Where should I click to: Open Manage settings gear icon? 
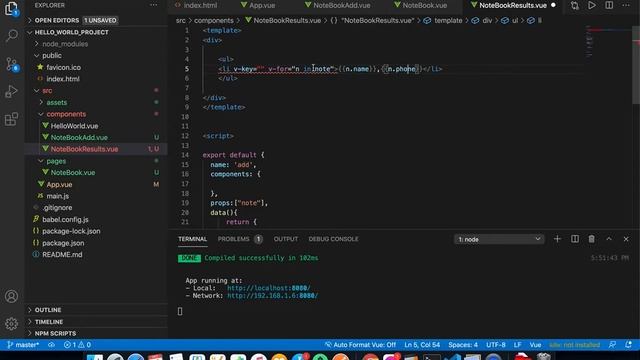tap(11, 324)
